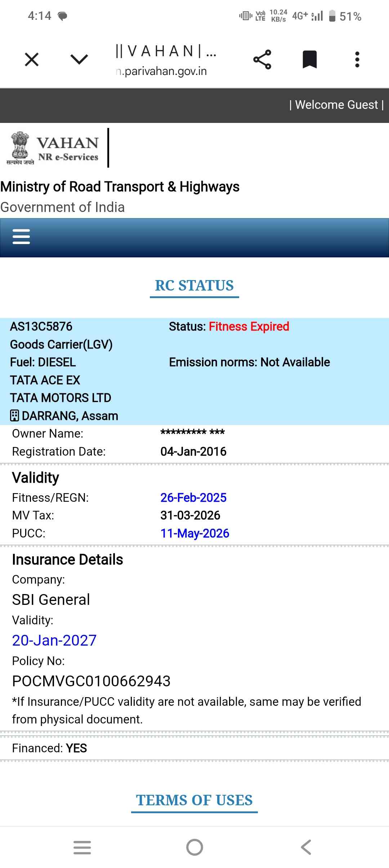Viewport: 389px width, 868px height.
Task: Tap the office building icon beside DARRANG
Action: pos(14,416)
